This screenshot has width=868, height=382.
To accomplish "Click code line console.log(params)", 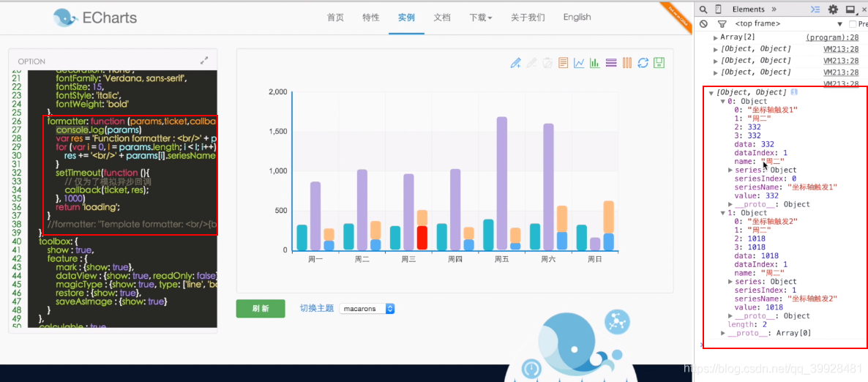I will tap(99, 130).
